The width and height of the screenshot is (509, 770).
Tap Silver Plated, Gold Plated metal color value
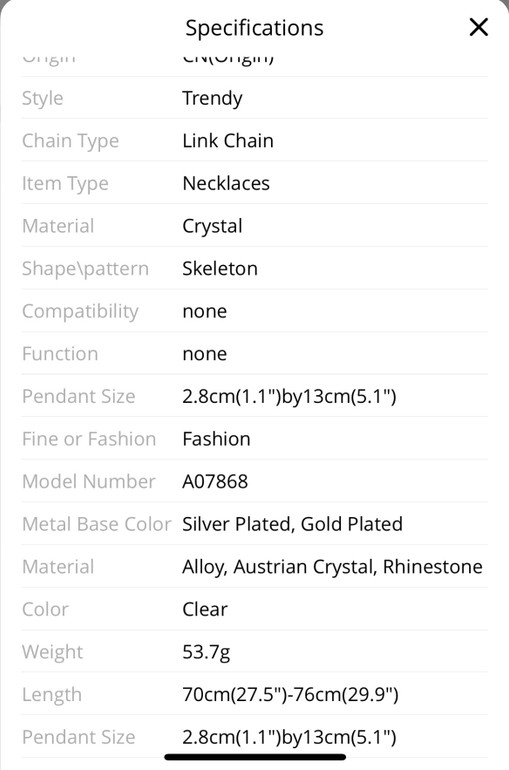[293, 524]
